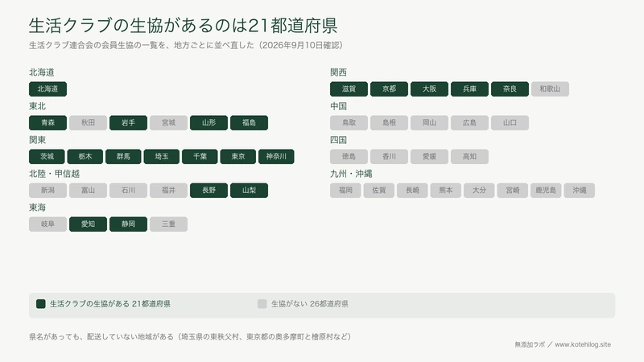The height and width of the screenshot is (362, 644).
Task: Select the 青森 chip
Action: coord(47,123)
